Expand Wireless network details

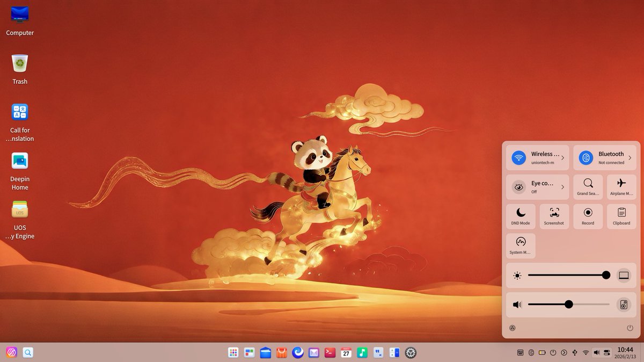click(x=562, y=157)
